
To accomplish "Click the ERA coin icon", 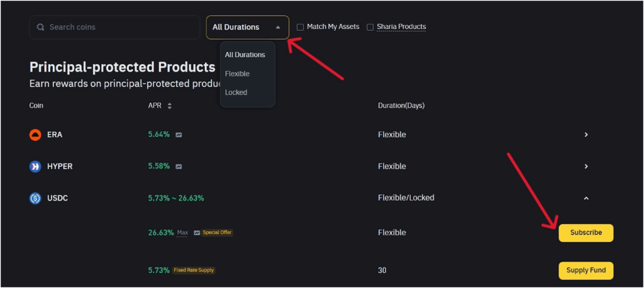I will 35,135.
